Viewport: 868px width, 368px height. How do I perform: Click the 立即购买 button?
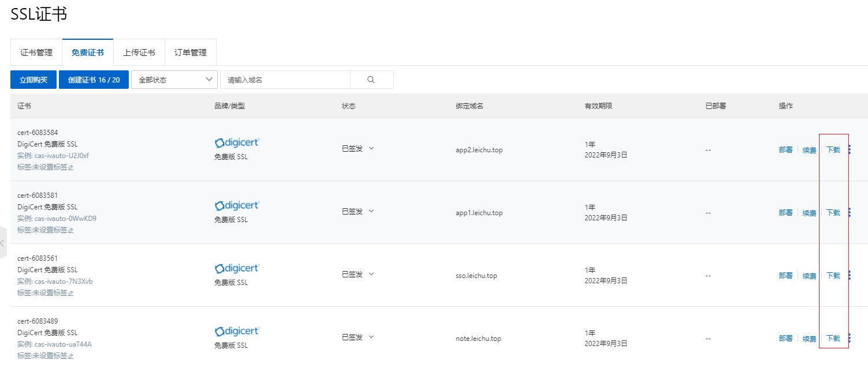click(33, 80)
